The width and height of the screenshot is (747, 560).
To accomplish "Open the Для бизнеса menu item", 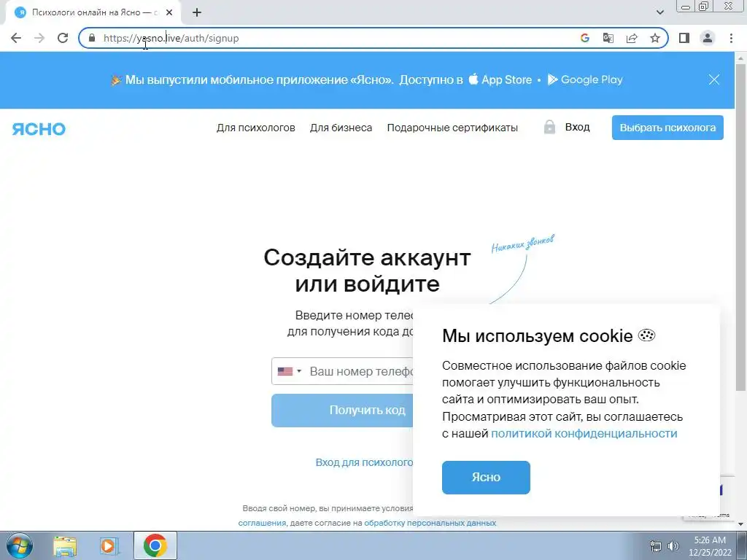I will click(x=341, y=128).
